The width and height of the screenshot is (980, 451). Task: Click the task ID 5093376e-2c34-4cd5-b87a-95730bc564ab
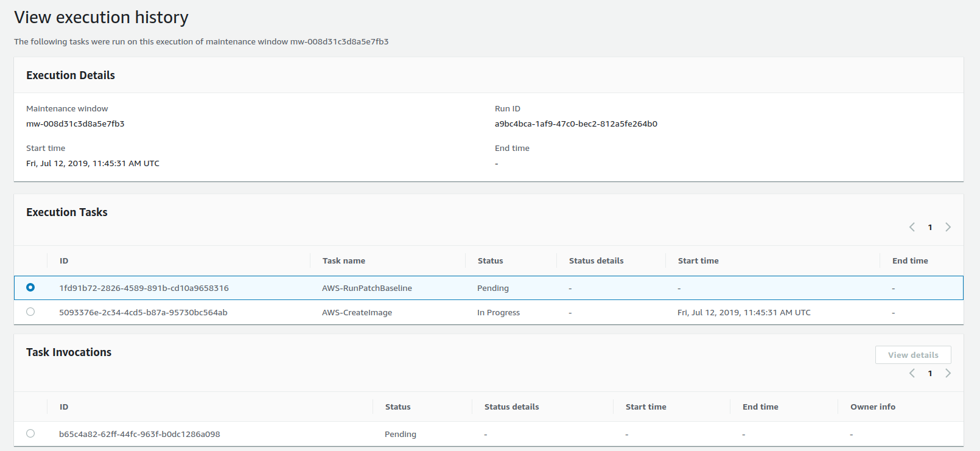pos(143,312)
